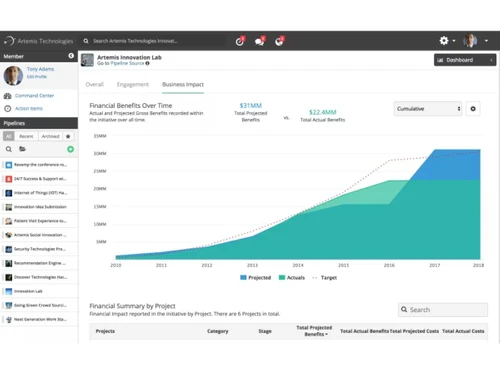Open Action Items link
This screenshot has height=375, width=500.
click(x=29, y=109)
